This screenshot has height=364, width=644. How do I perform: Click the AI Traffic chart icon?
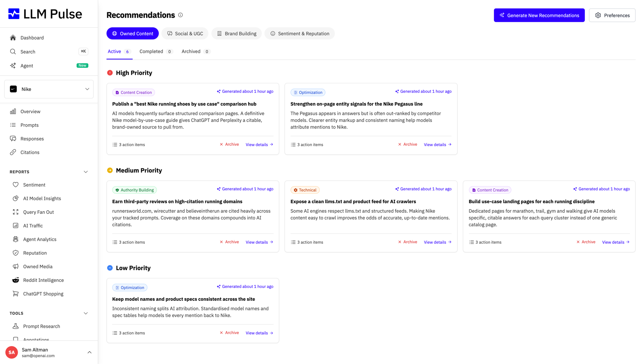click(16, 226)
